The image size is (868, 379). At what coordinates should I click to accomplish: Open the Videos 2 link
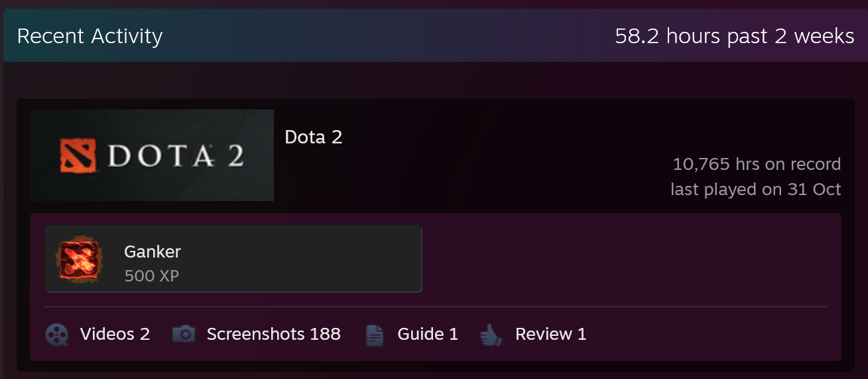click(x=115, y=334)
